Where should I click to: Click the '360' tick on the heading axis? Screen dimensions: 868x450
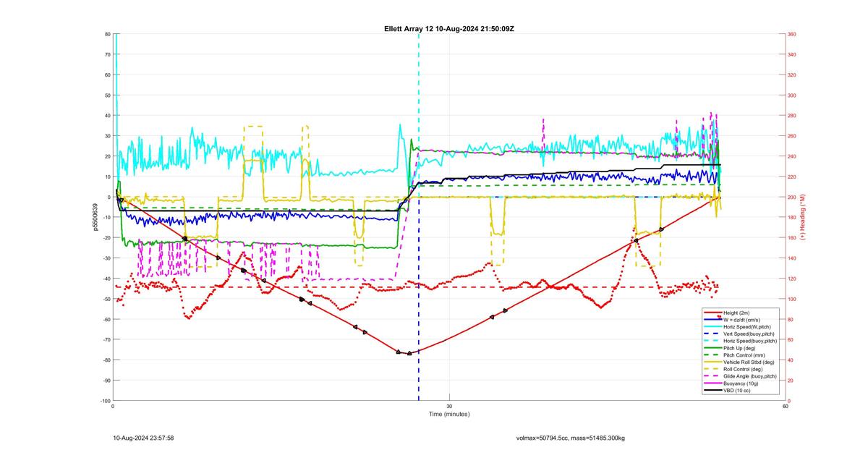coord(792,34)
